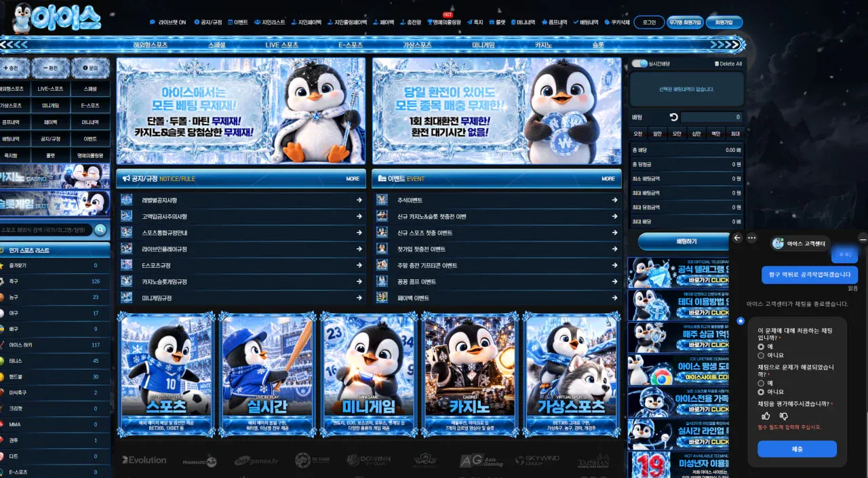This screenshot has height=478, width=868.
Task: Open the 레벨별공지사항 row arrow
Action: 359,200
